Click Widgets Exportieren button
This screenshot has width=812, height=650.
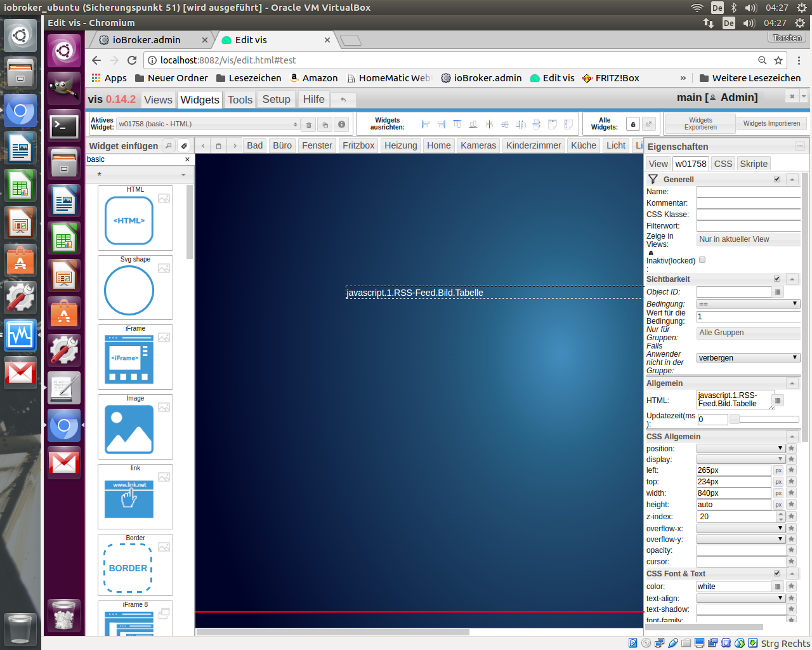[700, 124]
